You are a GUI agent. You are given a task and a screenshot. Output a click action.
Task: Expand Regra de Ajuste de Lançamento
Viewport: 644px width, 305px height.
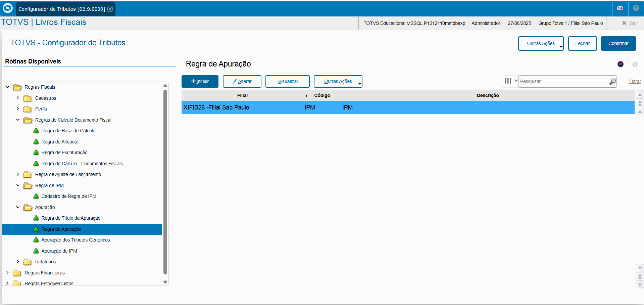pyautogui.click(x=18, y=174)
